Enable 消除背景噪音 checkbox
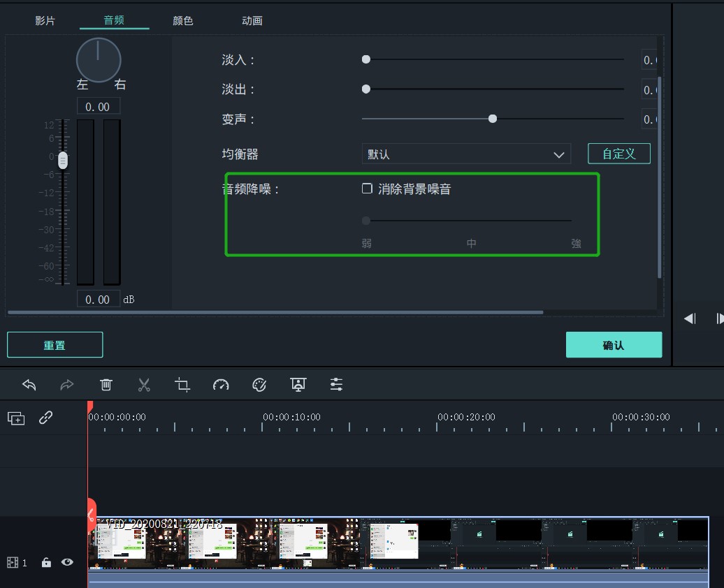Screen dimensions: 724x588 point(367,189)
